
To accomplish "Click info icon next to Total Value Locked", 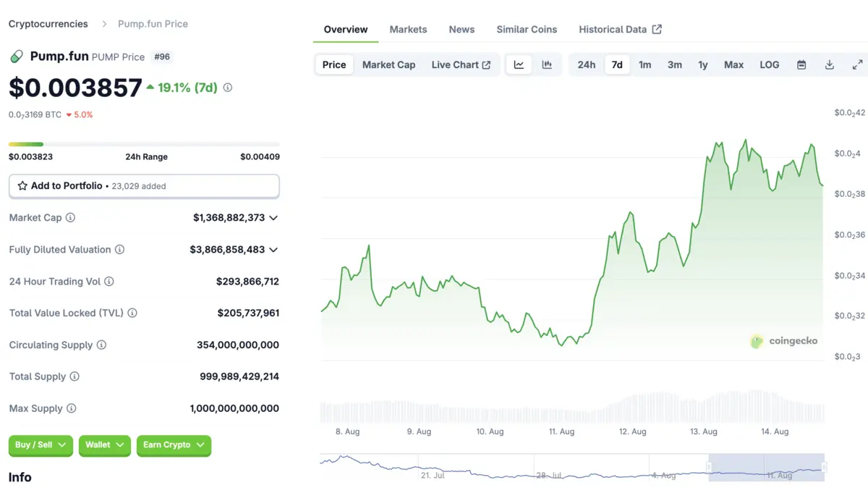I will tap(132, 313).
